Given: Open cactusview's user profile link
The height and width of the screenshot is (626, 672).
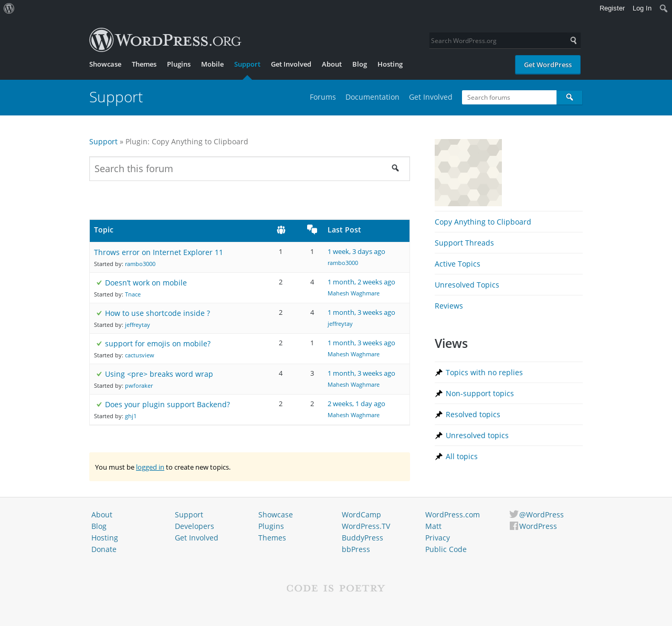Looking at the screenshot, I should [x=140, y=355].
